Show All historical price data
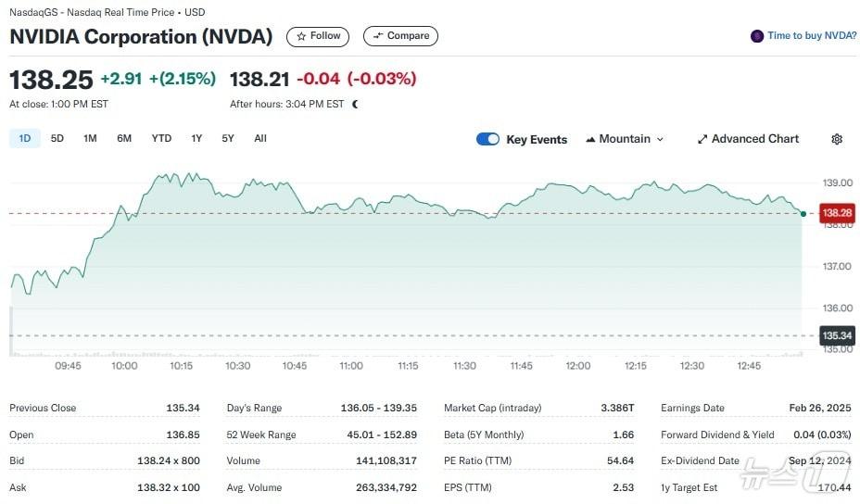Viewport: 860px width, 504px height. [x=260, y=138]
